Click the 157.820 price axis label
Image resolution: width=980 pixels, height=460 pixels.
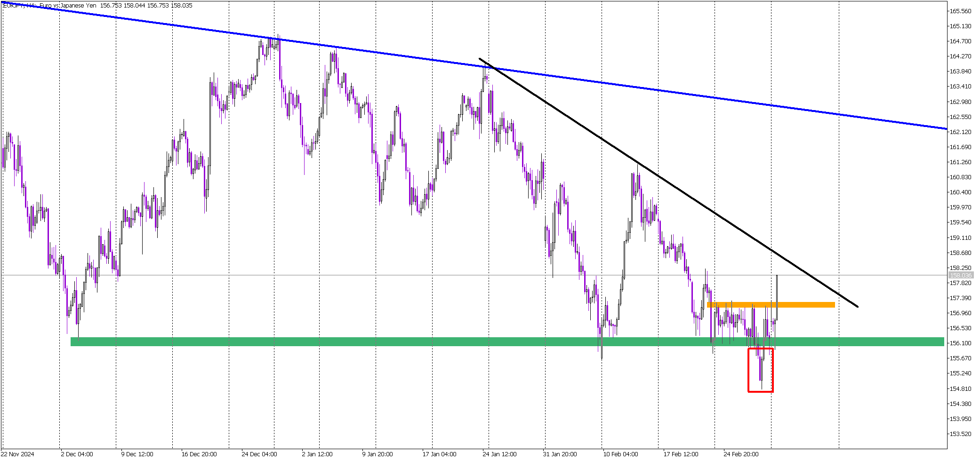pos(960,283)
